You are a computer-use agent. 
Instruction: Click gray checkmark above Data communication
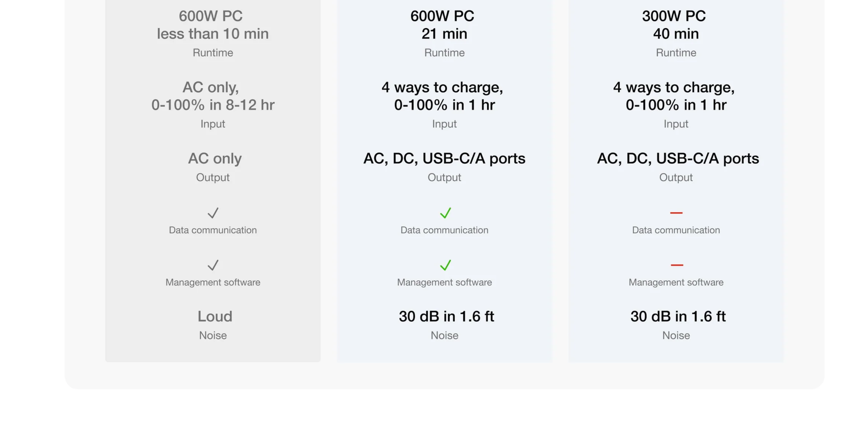213,213
